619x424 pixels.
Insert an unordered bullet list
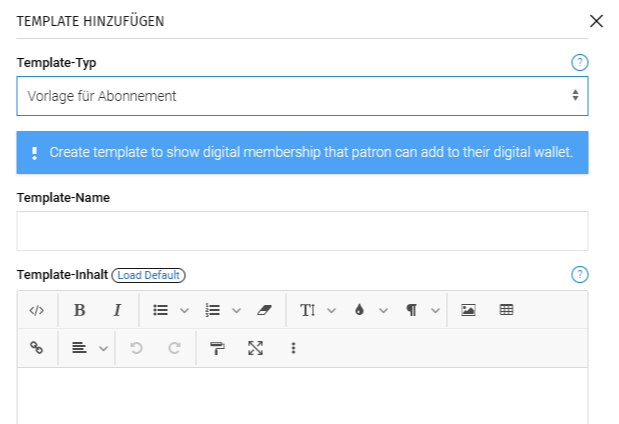coord(160,310)
